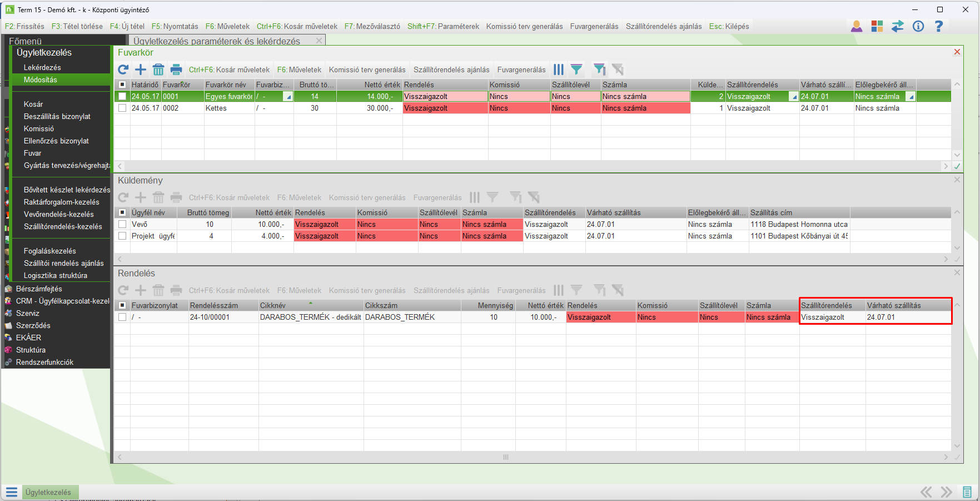This screenshot has height=501, width=980.
Task: Click Szállítórendelés ajánlás in Fuvarkör toolbar
Action: point(451,70)
